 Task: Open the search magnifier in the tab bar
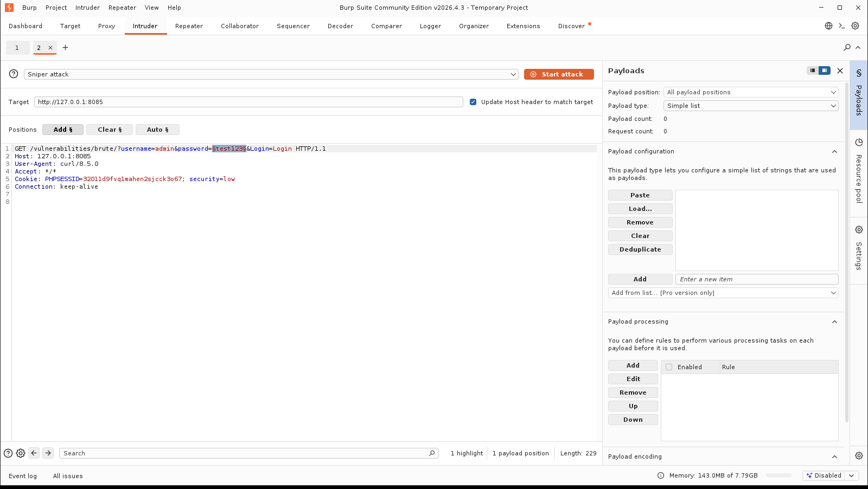[x=847, y=48]
